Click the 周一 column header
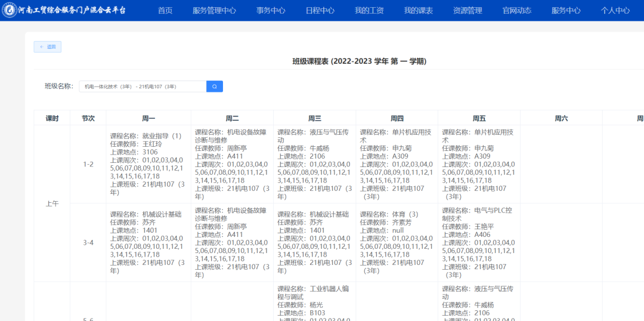644x321 pixels. (148, 118)
